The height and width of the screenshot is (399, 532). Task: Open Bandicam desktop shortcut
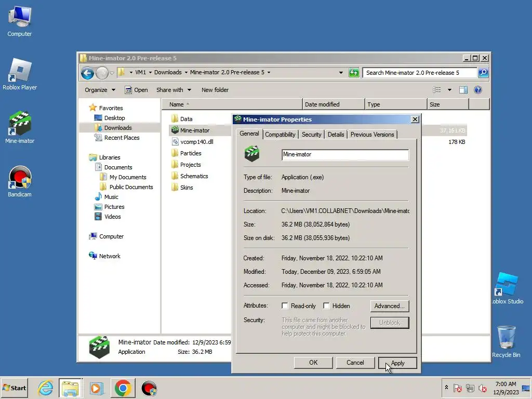(x=20, y=181)
